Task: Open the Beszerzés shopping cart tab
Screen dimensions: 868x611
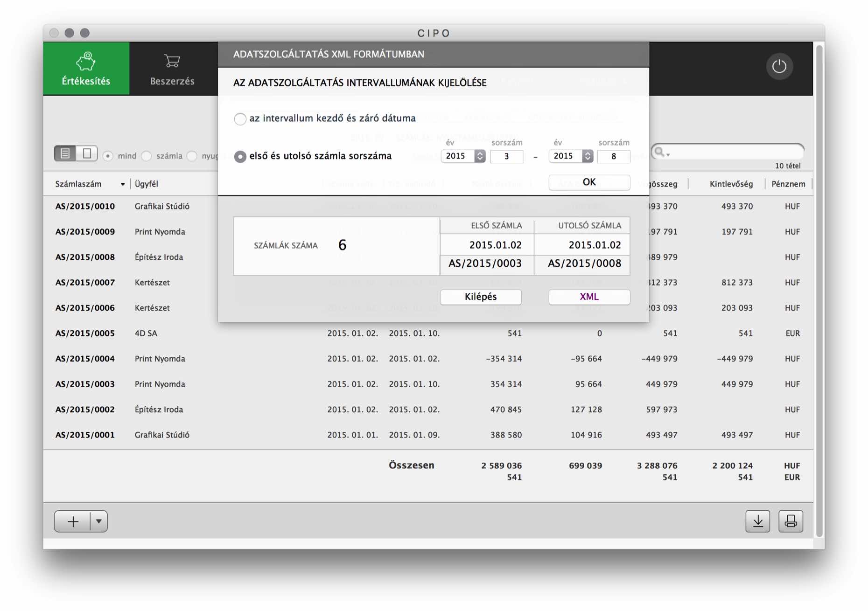Action: coord(172,69)
